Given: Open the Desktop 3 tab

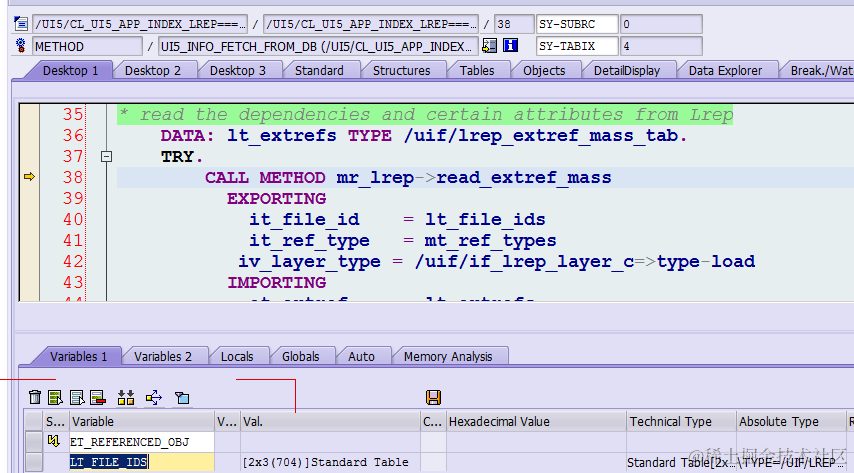Looking at the screenshot, I should 238,70.
